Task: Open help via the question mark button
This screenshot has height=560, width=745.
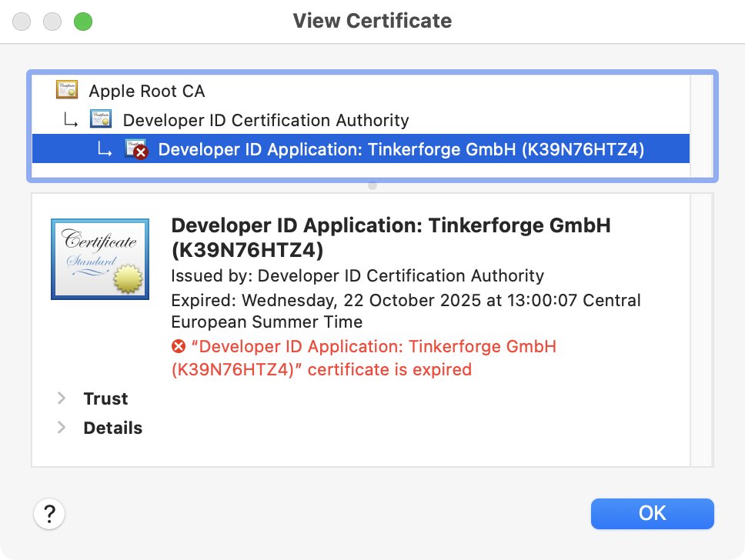Action: tap(49, 513)
